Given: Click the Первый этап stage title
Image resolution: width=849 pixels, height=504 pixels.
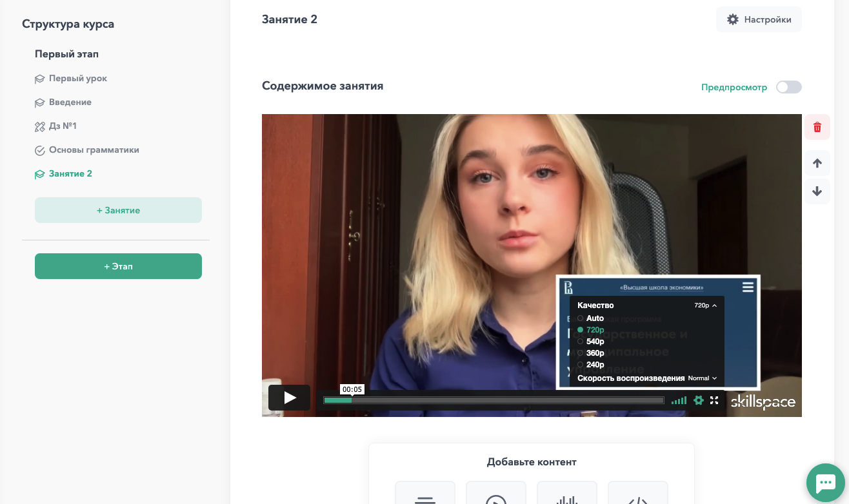Looking at the screenshot, I should pos(66,54).
